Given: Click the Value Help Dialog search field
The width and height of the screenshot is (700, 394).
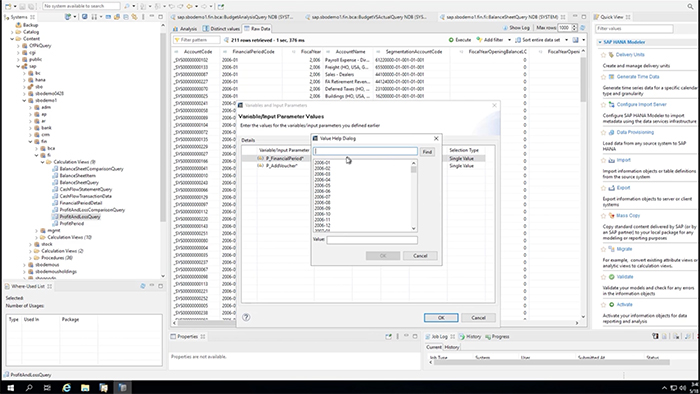Looking at the screenshot, I should 365,151.
